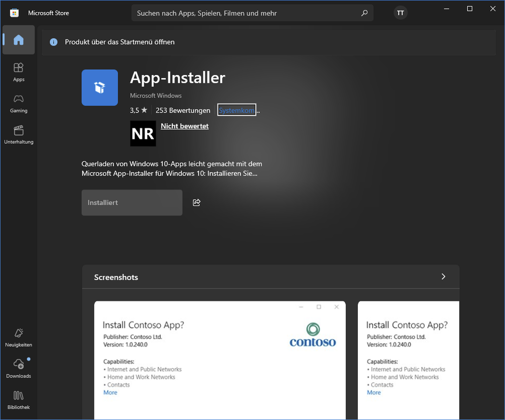Click the Microsoft Windows publisher name
The width and height of the screenshot is (505, 420).
click(156, 96)
